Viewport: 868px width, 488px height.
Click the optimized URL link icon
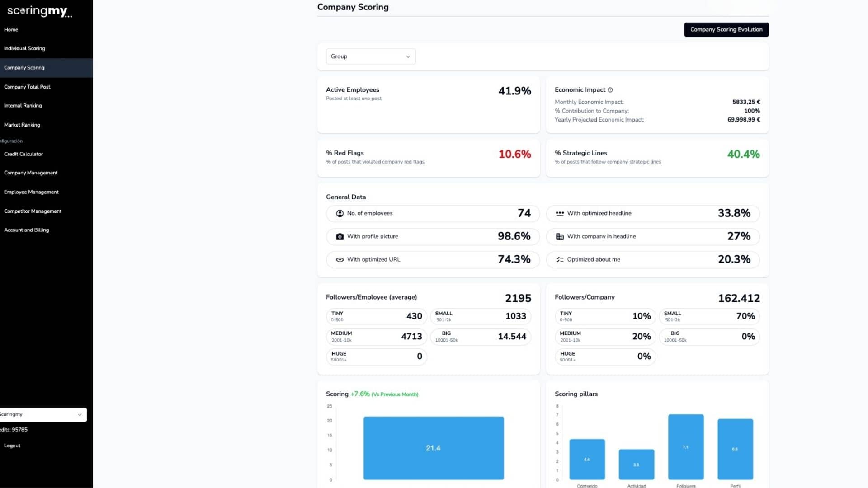[340, 259]
